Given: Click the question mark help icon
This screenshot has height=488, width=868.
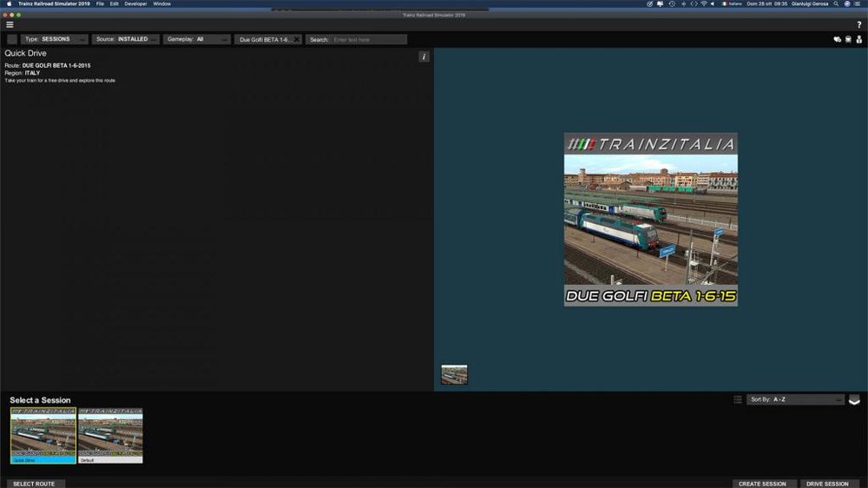Looking at the screenshot, I should 858,24.
